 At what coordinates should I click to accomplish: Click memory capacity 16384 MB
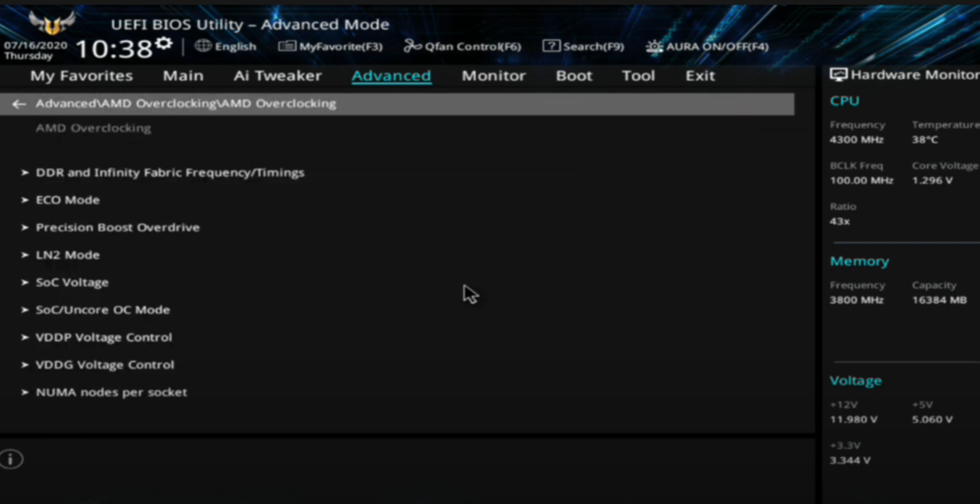coord(939,300)
